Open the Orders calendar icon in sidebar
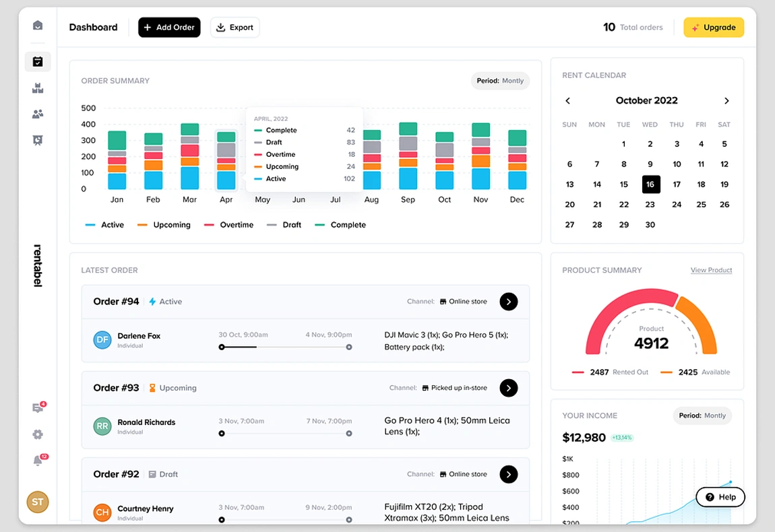The height and width of the screenshot is (532, 775). tap(38, 61)
